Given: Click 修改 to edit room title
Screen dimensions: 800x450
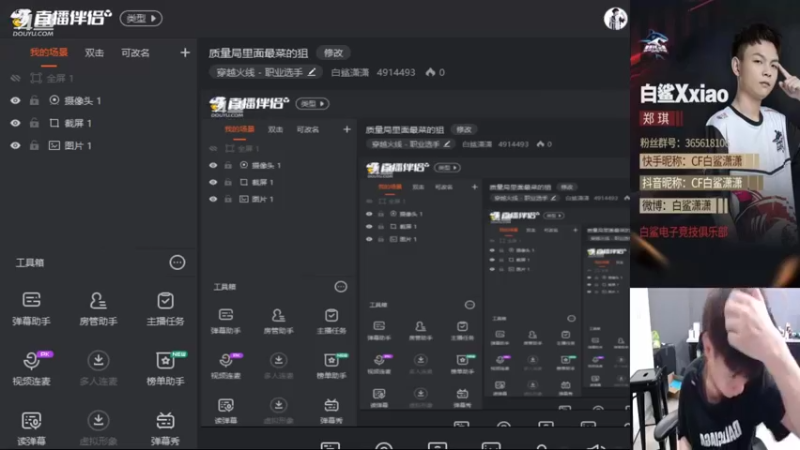Looking at the screenshot, I should coord(333,53).
